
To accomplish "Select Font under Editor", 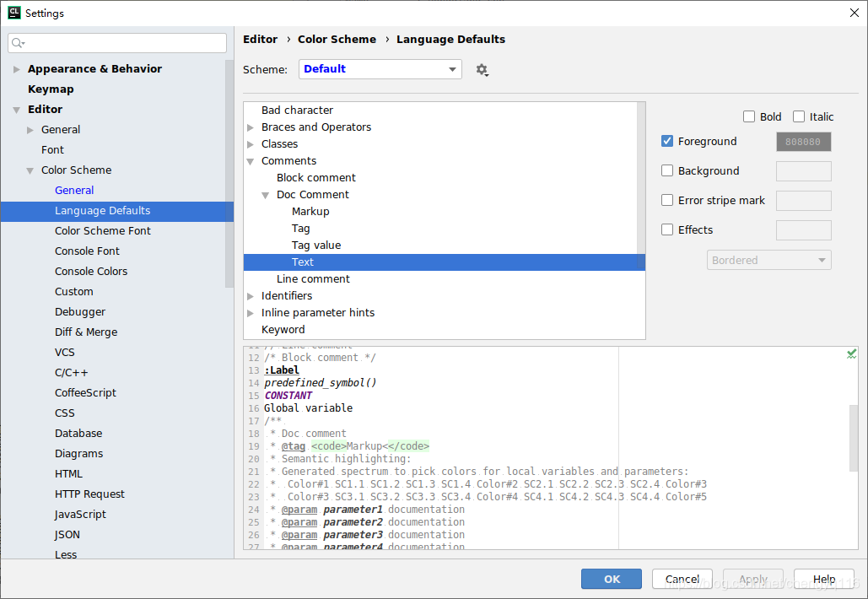I will pos(52,149).
